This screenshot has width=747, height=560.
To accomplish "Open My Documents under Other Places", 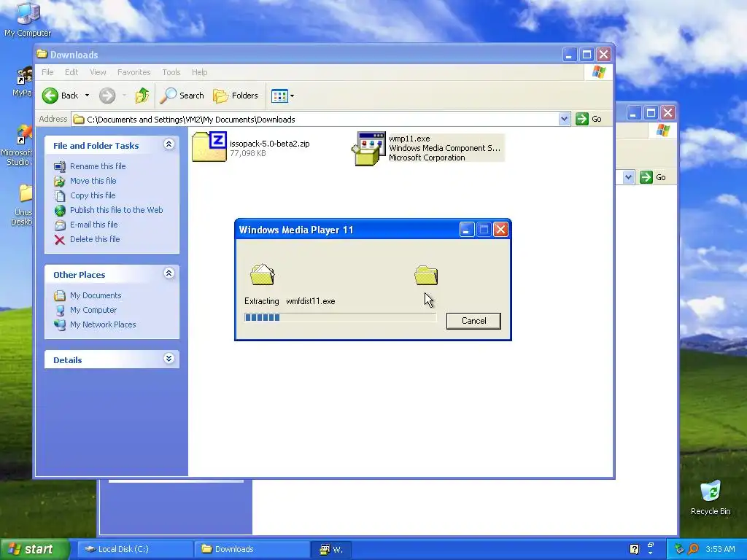I will coord(96,296).
